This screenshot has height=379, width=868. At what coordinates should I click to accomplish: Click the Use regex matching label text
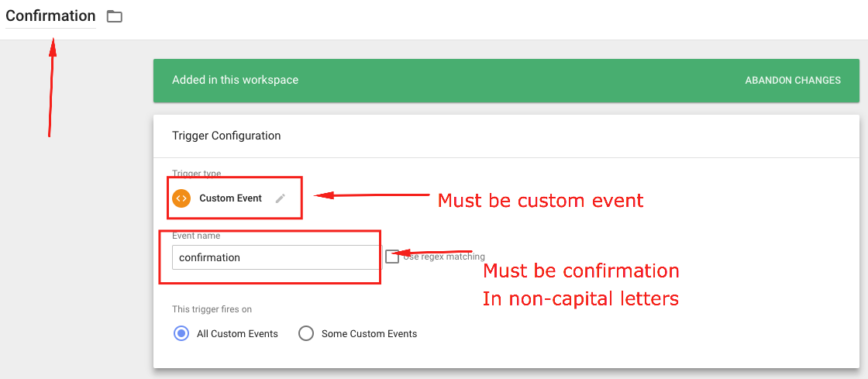point(444,257)
